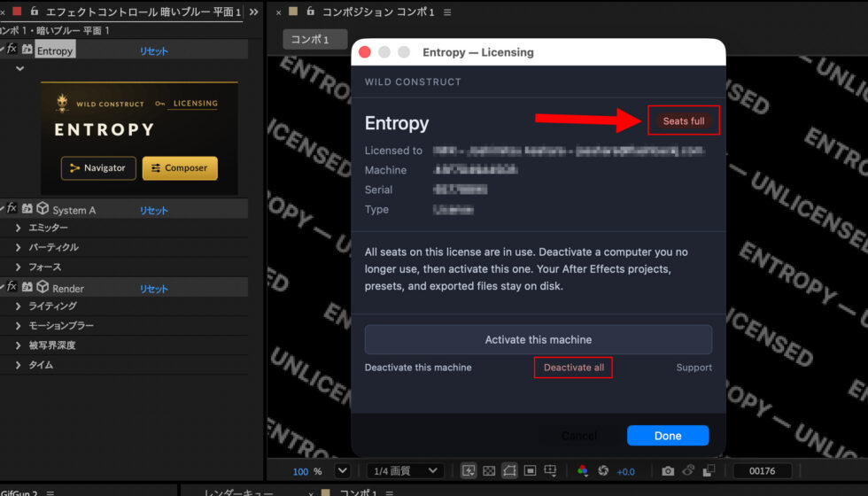Open the Entropy Composer

[x=180, y=167]
